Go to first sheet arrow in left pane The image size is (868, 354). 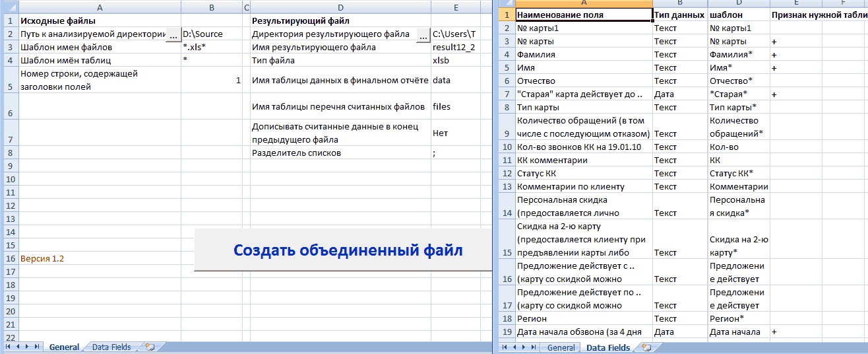[x=9, y=347]
